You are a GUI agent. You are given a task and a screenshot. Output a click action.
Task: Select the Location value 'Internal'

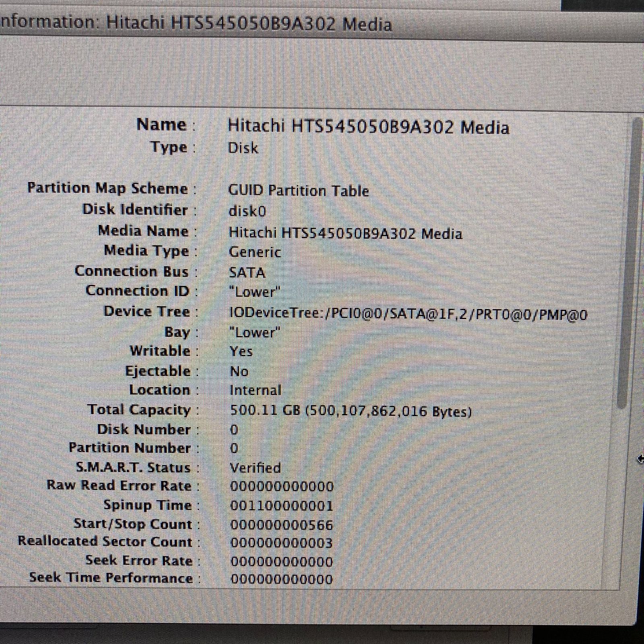[x=255, y=390]
